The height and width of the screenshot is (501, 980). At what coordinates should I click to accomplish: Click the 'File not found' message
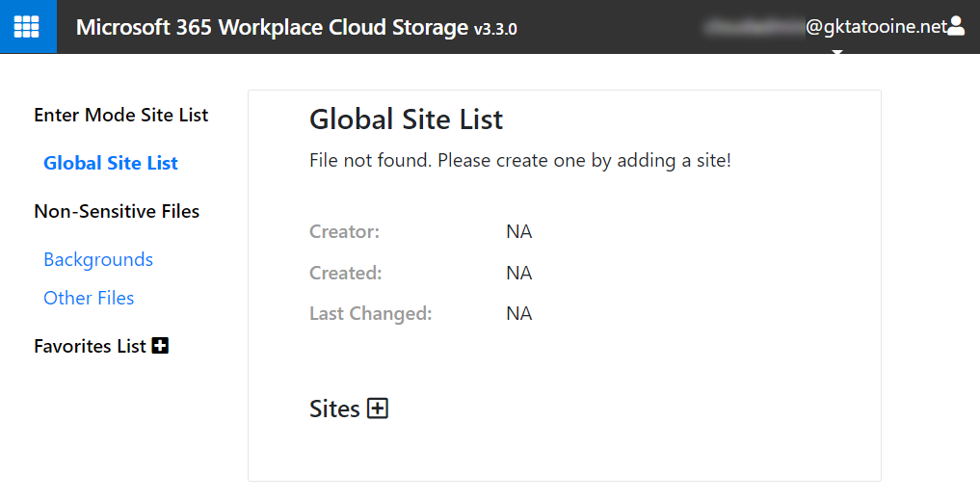click(x=519, y=160)
